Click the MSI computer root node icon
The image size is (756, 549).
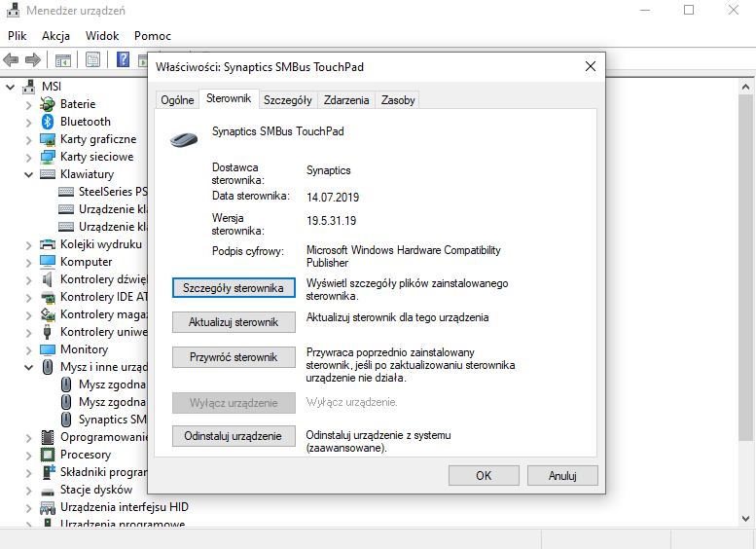(x=29, y=87)
